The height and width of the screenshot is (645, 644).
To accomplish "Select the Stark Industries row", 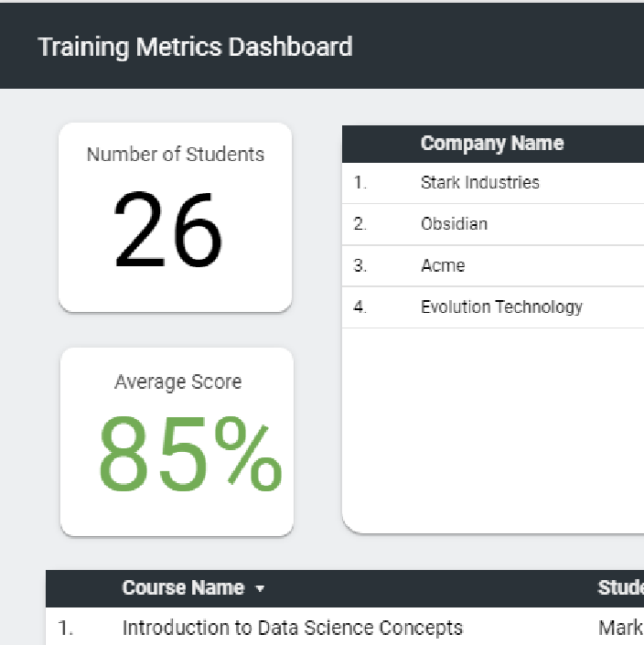I will (x=479, y=182).
